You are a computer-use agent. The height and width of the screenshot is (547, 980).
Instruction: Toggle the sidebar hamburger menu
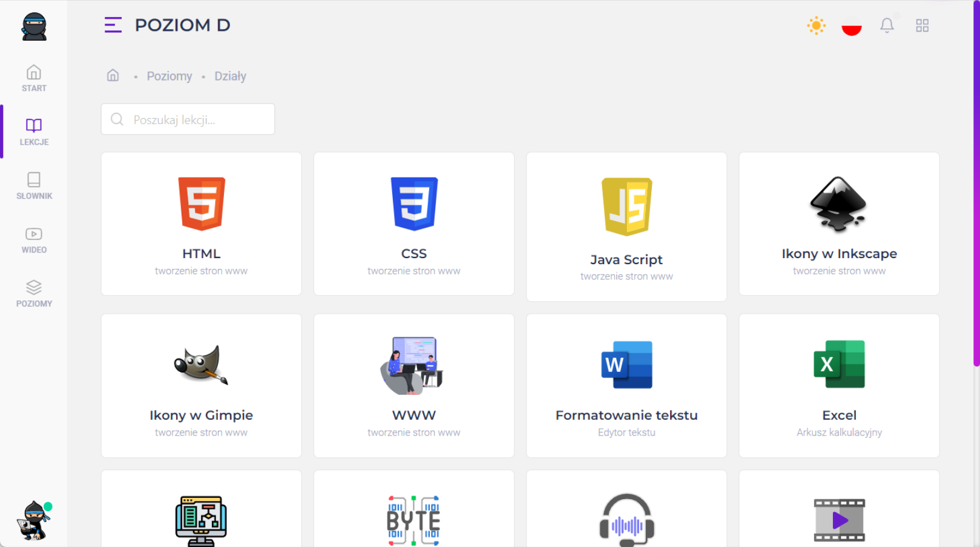[x=113, y=25]
